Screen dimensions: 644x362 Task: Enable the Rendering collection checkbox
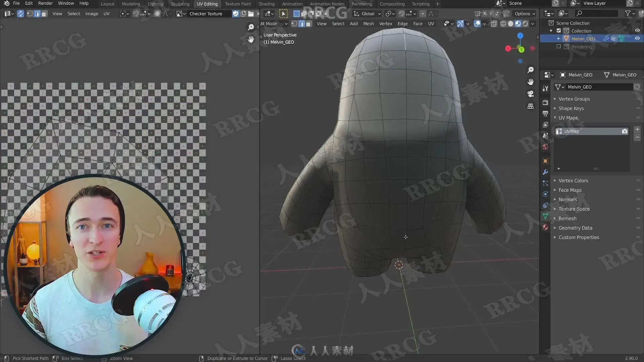point(558,47)
